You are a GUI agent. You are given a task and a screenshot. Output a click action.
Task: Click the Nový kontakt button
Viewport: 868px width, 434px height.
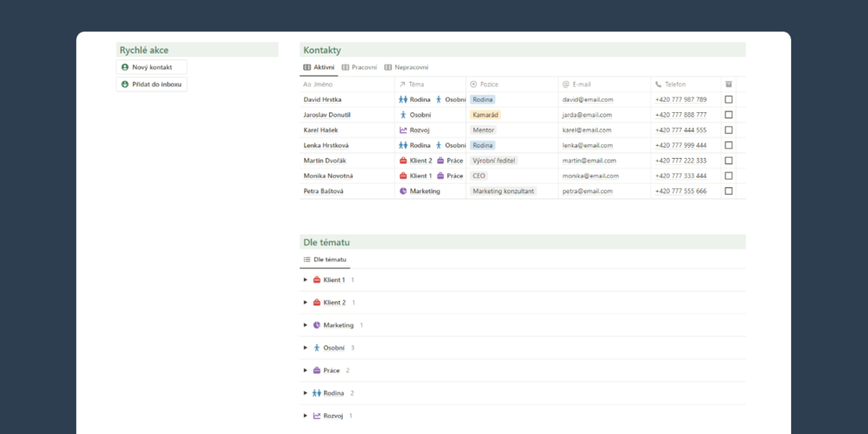pos(152,67)
